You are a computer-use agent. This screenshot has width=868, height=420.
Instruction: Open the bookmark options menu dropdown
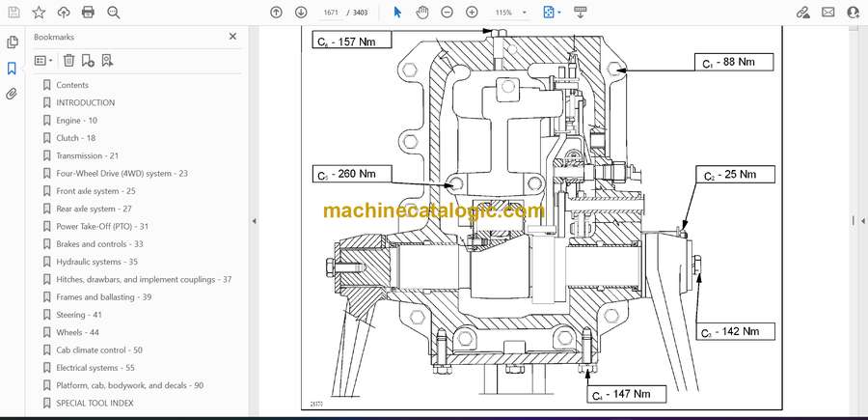click(x=43, y=61)
